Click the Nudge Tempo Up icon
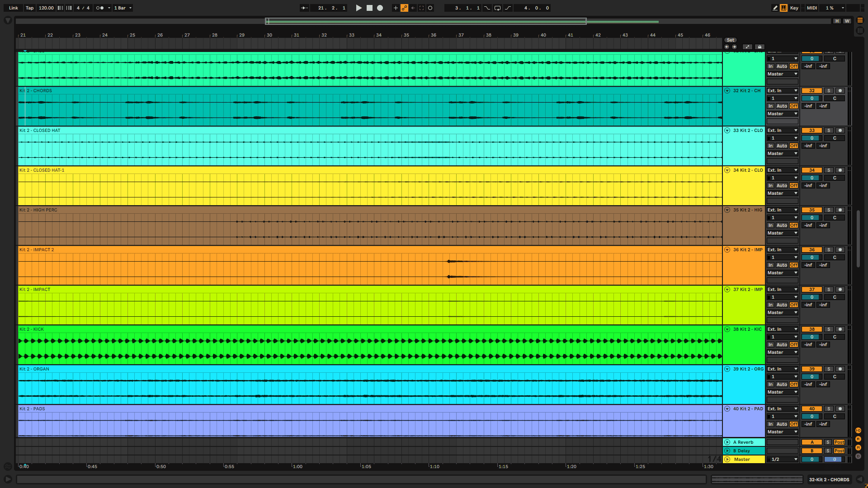 (69, 8)
